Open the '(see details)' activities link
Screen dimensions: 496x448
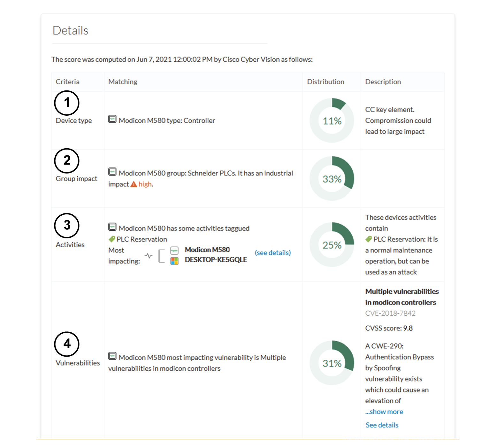[273, 253]
